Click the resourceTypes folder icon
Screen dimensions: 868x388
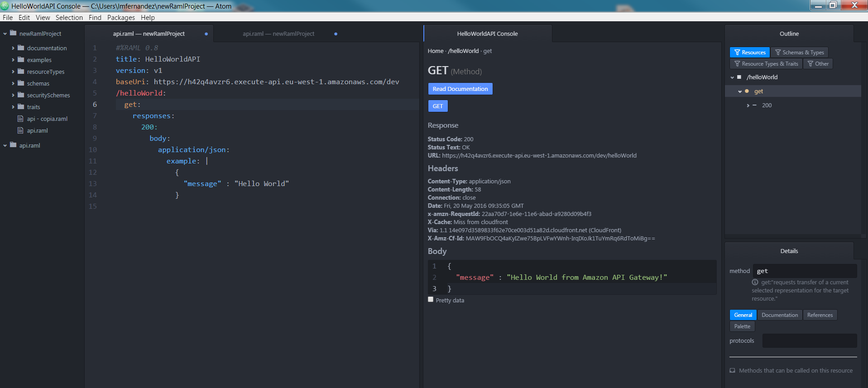pos(21,71)
